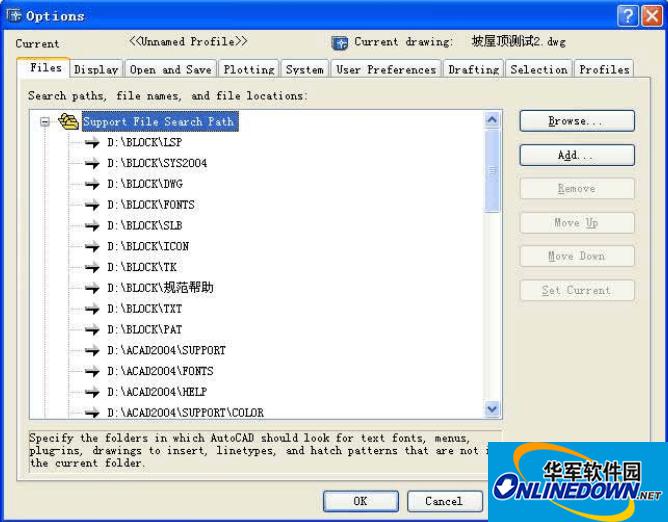Viewport: 668px width, 522px height.
Task: Select the D:\ACAD2004\HELP path
Action: click(157, 392)
